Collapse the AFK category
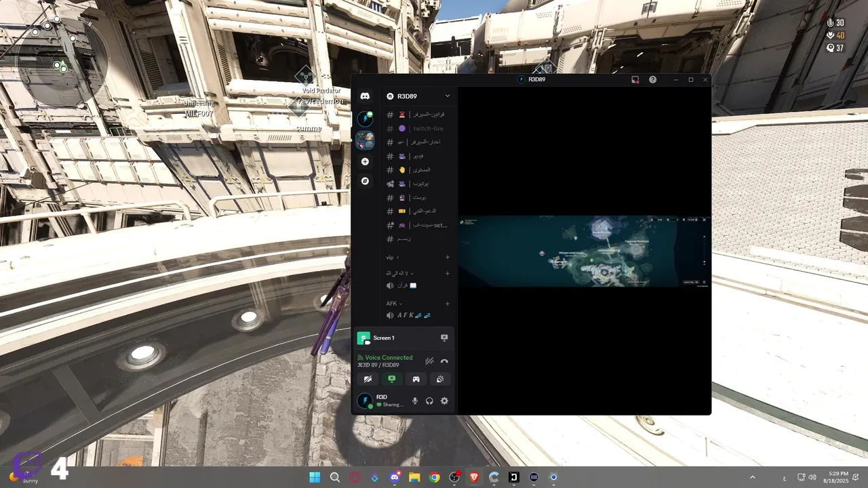Viewport: 868px width, 488px height. 394,304
